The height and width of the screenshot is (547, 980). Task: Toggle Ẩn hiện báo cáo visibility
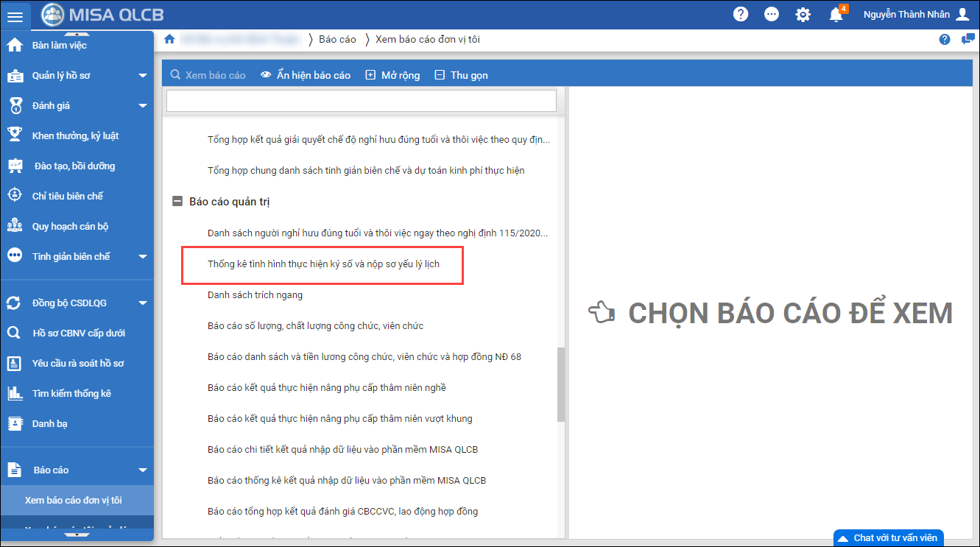pos(306,75)
